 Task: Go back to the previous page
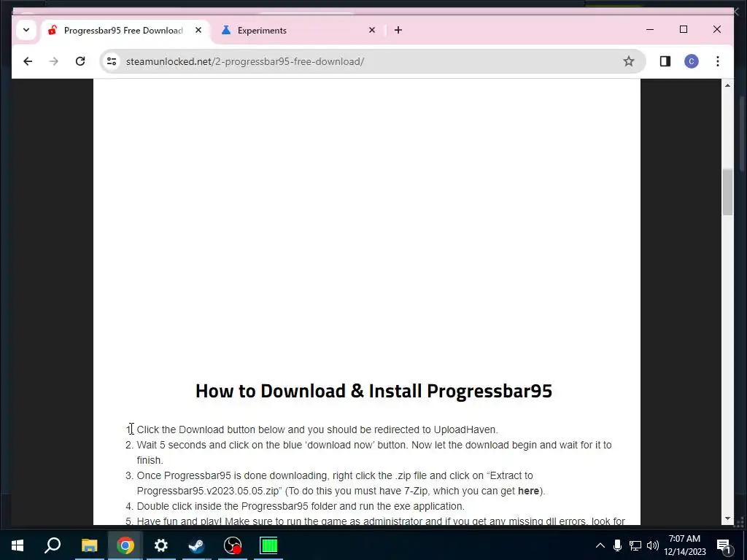tap(28, 61)
